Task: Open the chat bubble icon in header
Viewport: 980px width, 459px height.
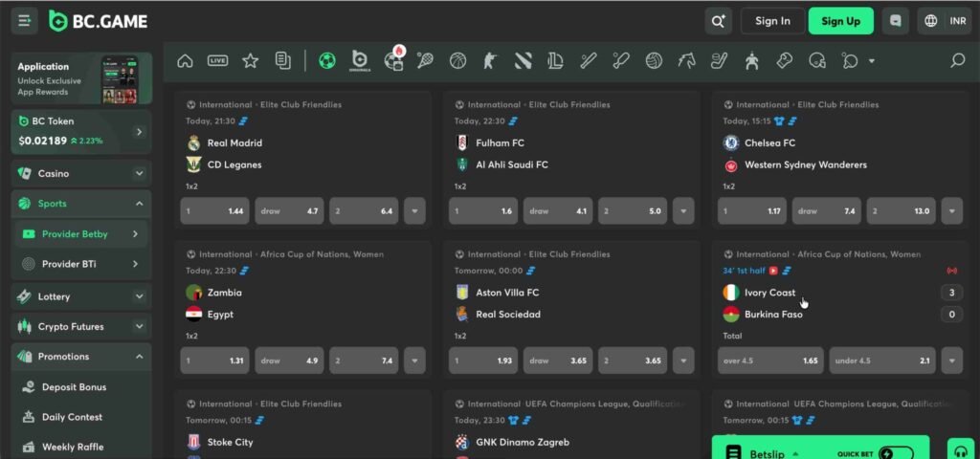Action: pos(896,21)
